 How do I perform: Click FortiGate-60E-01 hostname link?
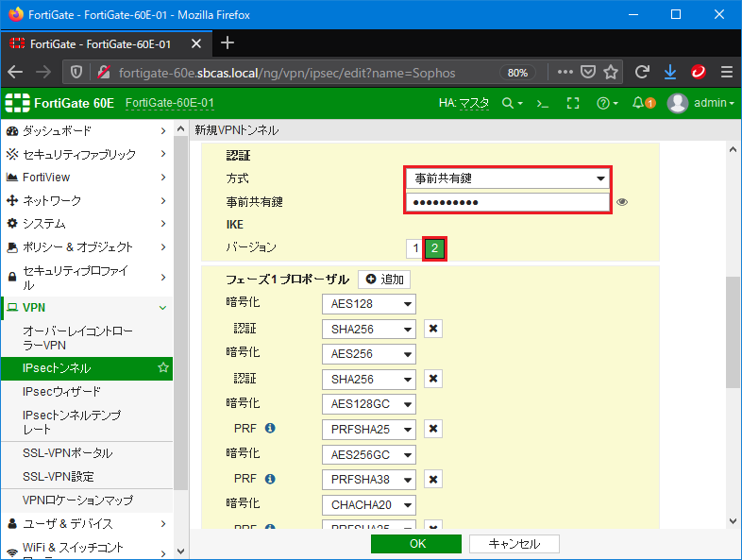pyautogui.click(x=169, y=103)
